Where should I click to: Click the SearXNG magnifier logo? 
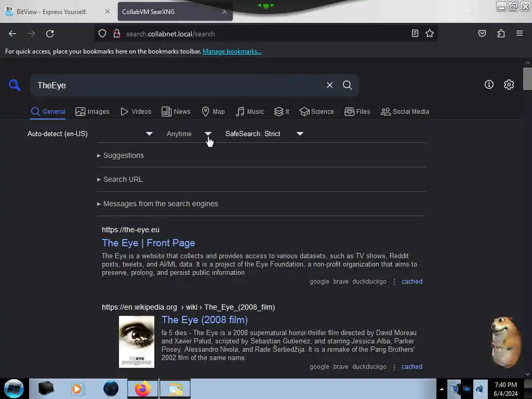[x=15, y=85]
